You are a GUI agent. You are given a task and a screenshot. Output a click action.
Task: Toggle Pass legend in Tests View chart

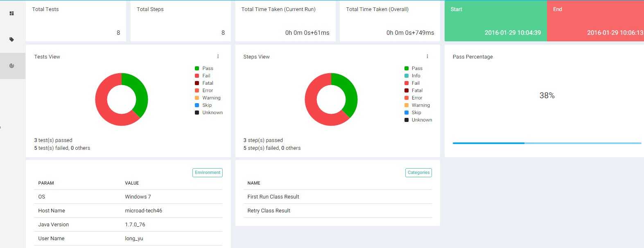tap(204, 68)
